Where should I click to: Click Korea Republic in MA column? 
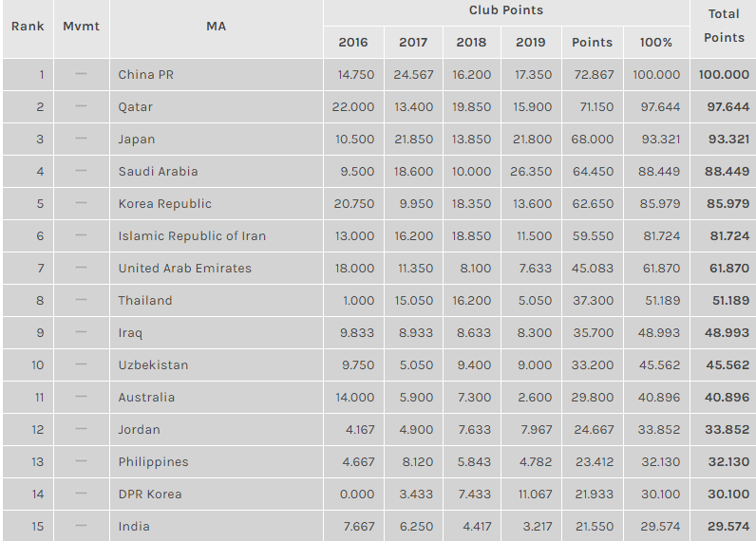click(x=165, y=204)
